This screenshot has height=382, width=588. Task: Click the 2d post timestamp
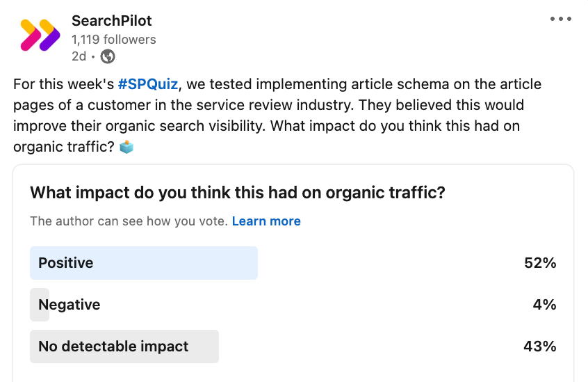[x=79, y=56]
